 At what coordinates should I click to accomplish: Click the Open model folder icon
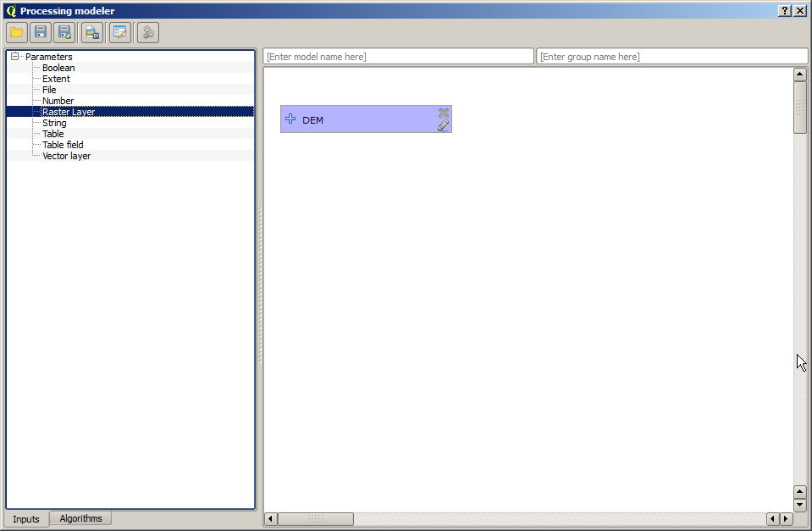point(16,33)
